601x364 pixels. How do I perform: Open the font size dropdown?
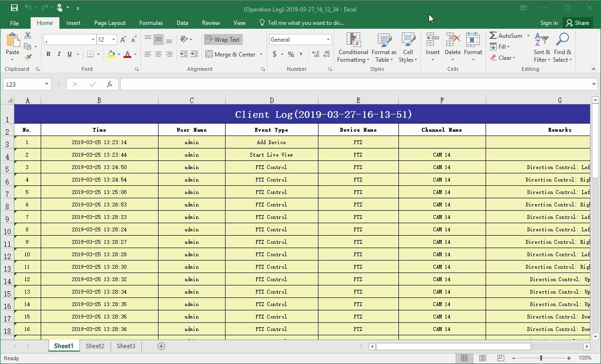click(114, 39)
